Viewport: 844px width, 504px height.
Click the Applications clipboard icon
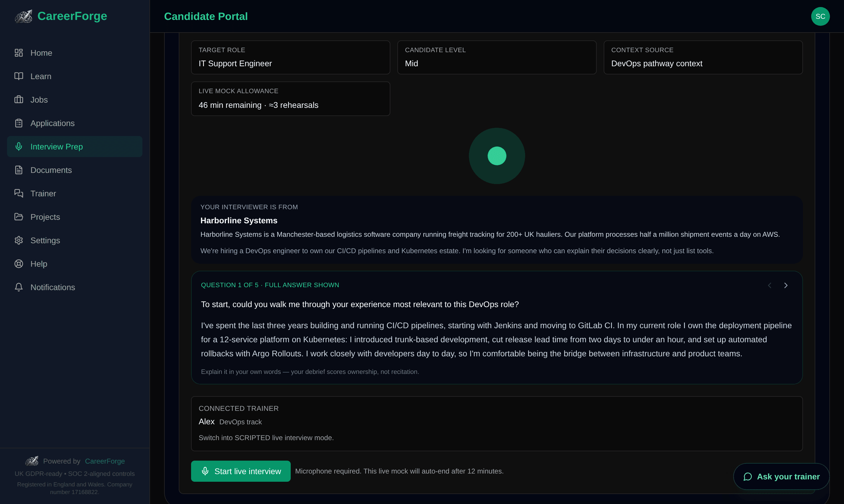tap(19, 123)
